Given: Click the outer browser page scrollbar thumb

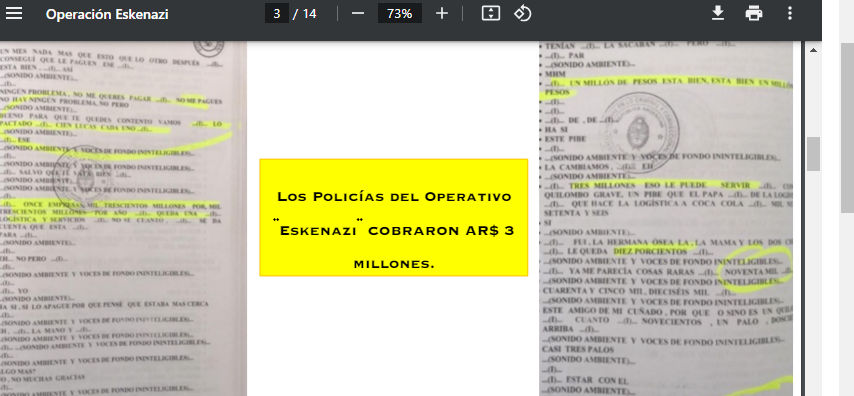Looking at the screenshot, I should (847, 128).
